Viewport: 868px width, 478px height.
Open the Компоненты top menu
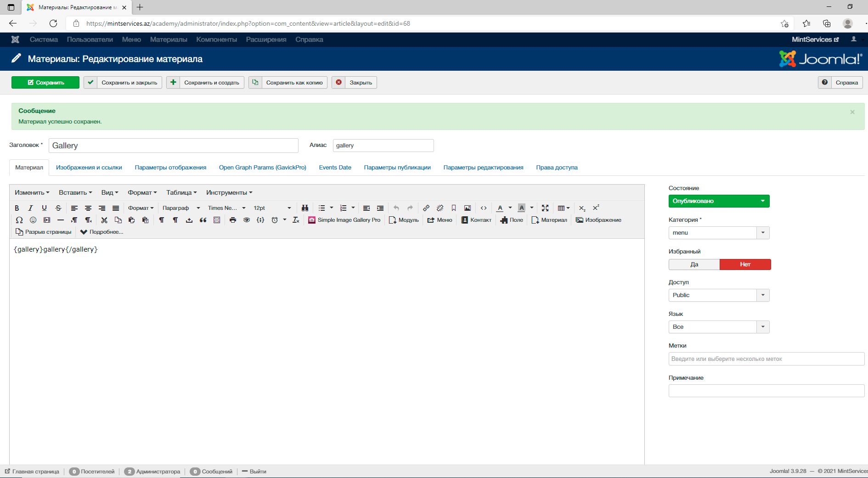pos(216,39)
